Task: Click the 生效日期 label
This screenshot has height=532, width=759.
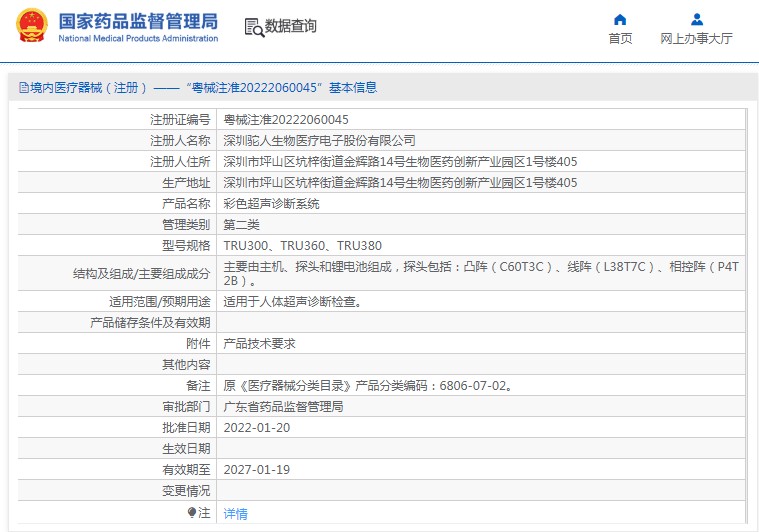Action: [x=186, y=449]
